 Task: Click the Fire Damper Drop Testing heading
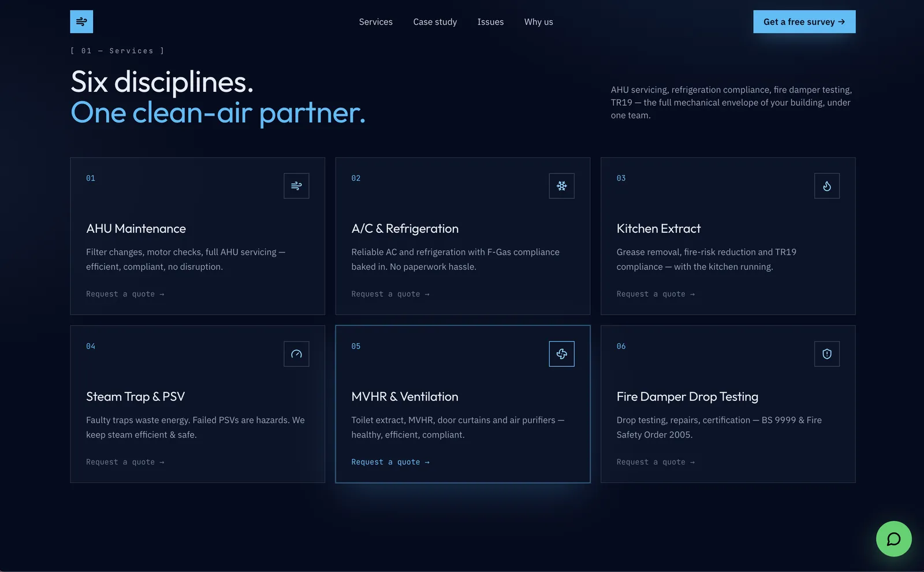tap(687, 397)
